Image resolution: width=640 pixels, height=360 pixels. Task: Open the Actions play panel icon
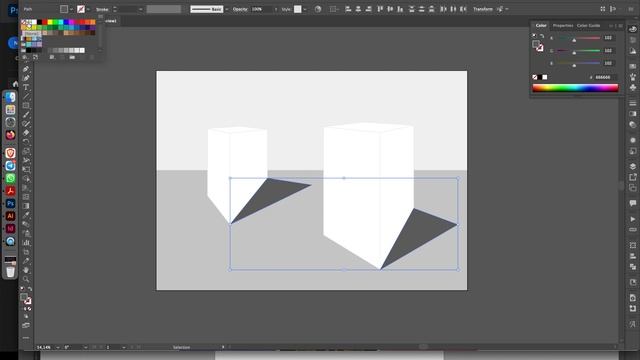[x=633, y=219]
